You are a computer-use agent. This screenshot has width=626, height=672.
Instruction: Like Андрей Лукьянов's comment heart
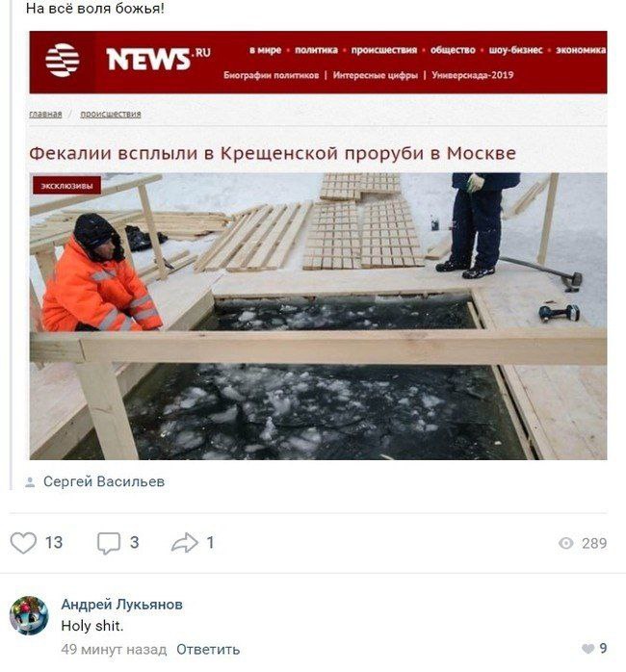click(x=587, y=649)
